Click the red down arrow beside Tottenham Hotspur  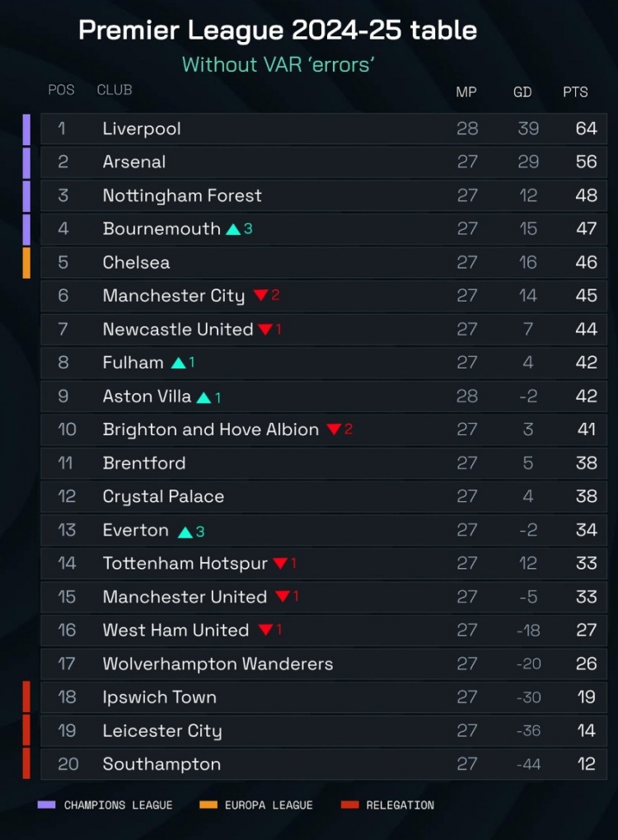tap(280, 564)
